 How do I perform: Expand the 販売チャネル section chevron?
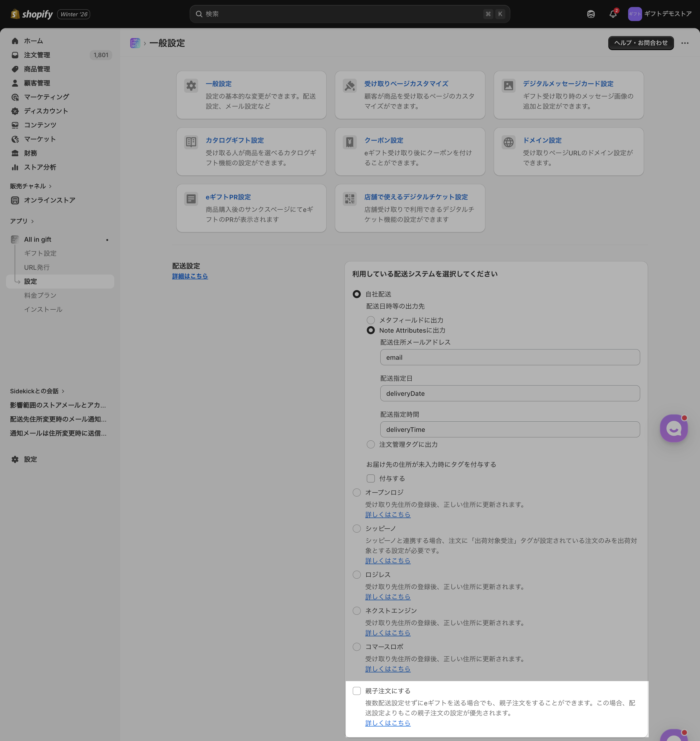click(50, 186)
